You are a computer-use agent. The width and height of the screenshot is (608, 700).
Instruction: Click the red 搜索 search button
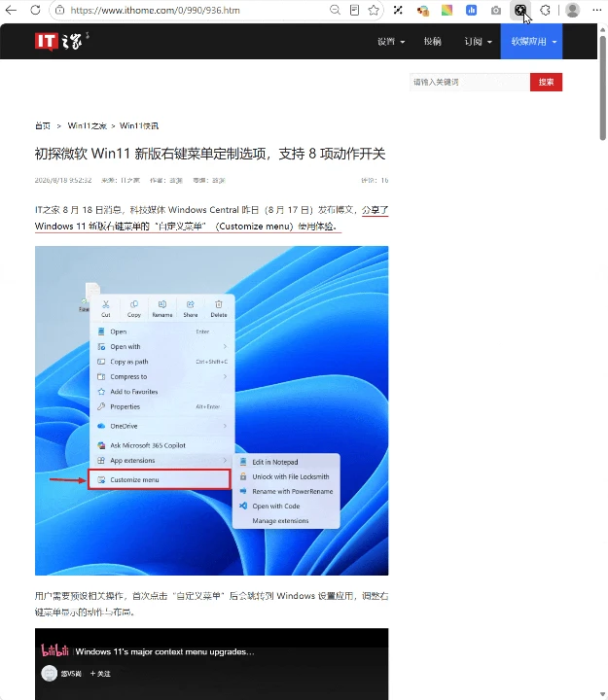[546, 82]
